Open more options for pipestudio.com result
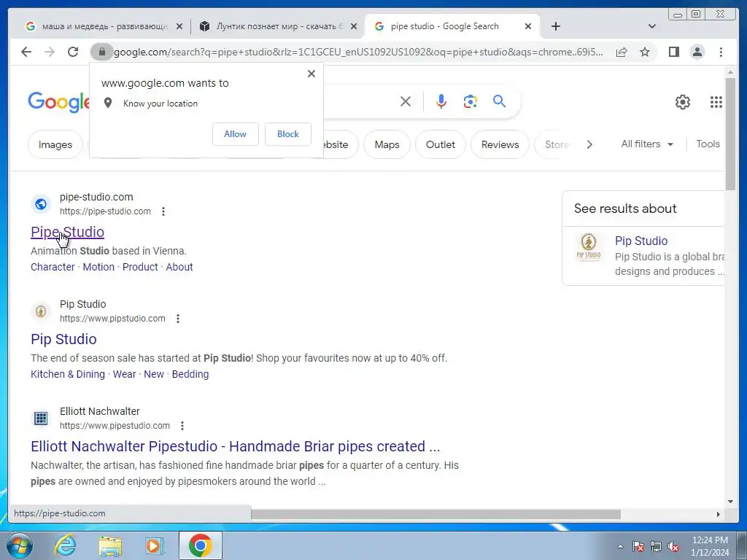The image size is (747, 560). point(182,426)
